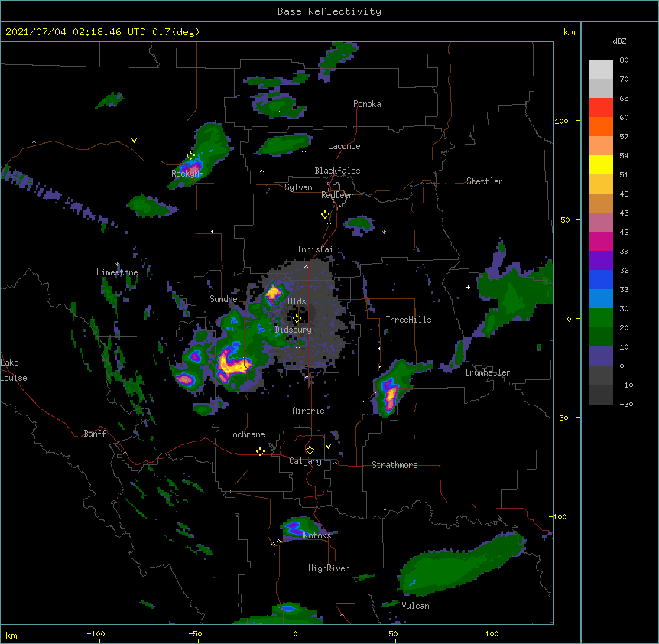The height and width of the screenshot is (644, 659).
Task: Click the RedDeer city label
Action: 336,195
